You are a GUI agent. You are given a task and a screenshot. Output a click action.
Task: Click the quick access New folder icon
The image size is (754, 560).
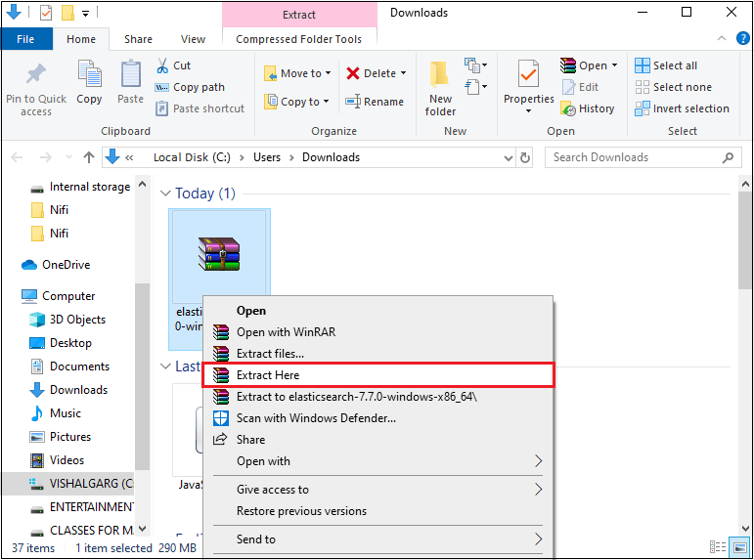67,13
